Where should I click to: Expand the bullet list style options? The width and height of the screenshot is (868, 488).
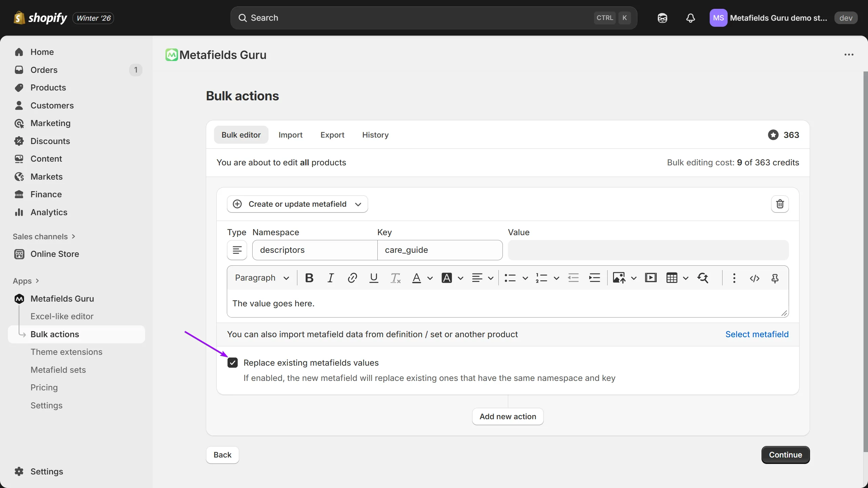[525, 278]
